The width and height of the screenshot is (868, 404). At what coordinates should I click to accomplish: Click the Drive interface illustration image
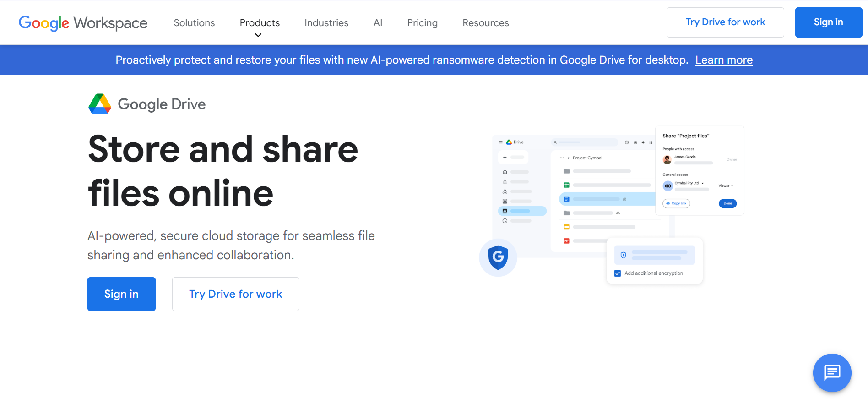click(x=612, y=205)
